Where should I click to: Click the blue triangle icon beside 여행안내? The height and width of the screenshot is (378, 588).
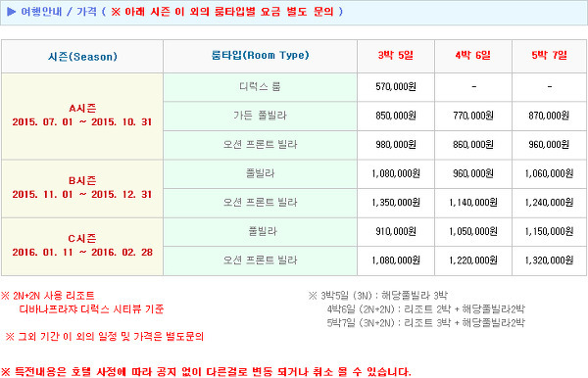tap(11, 12)
